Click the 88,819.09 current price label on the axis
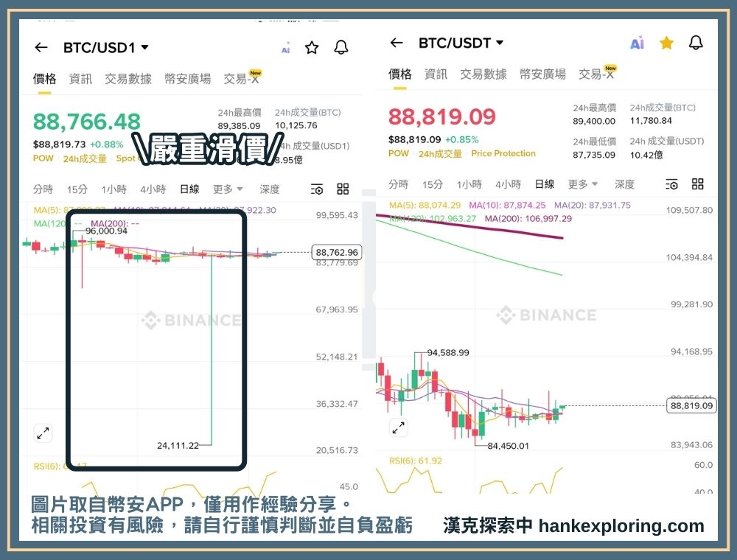This screenshot has height=560, width=737. pyautogui.click(x=691, y=406)
